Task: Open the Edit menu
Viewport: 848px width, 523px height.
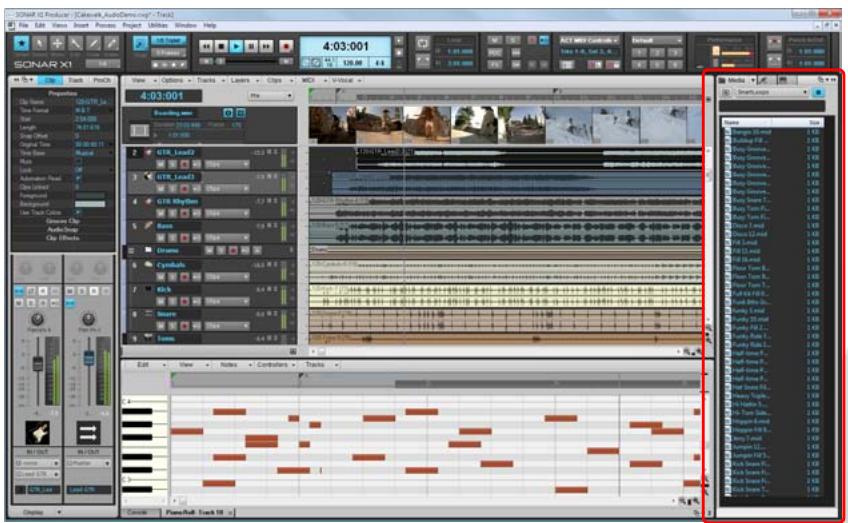Action: [40, 25]
